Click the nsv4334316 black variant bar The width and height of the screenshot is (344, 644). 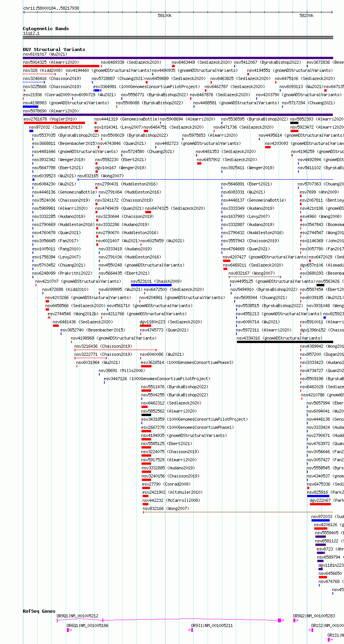point(285,342)
